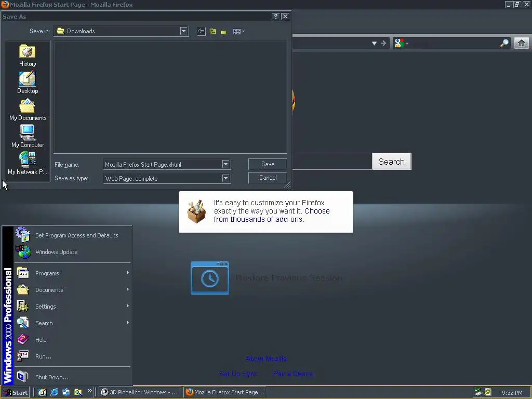Click the 9:32 PM taskbar clock
This screenshot has width=532, height=399.
512,393
